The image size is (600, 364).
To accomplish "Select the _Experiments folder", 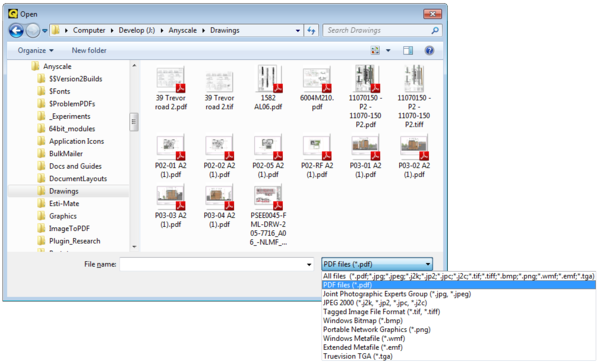I will pyautogui.click(x=70, y=116).
